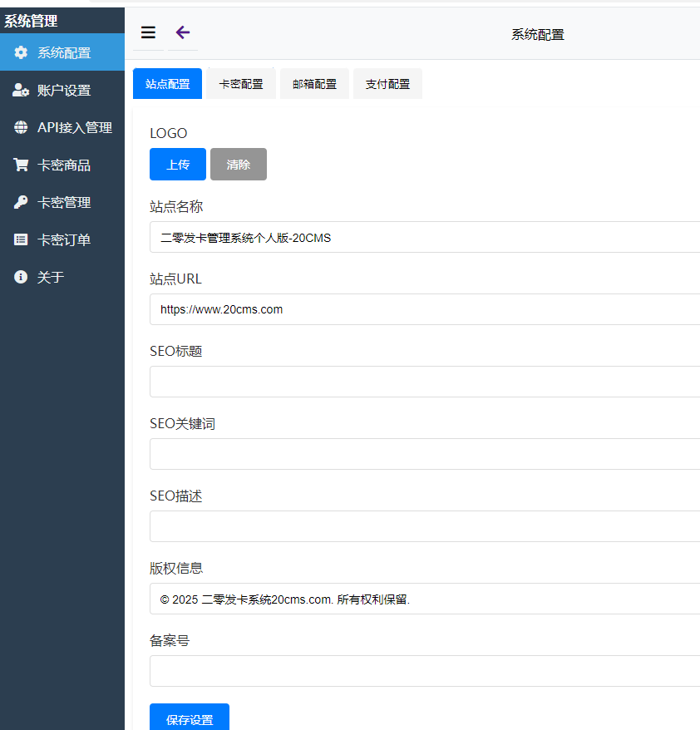Click the LOGO field label

169,133
